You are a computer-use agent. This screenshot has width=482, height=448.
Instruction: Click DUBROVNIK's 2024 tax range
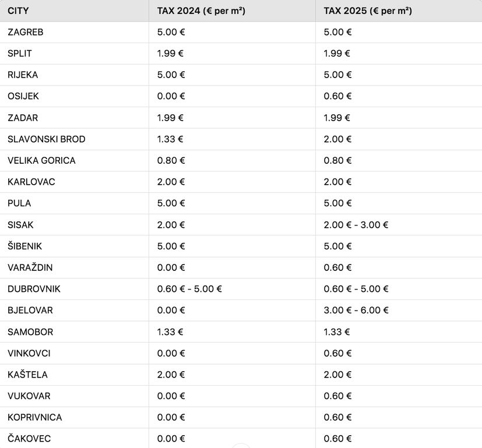pyautogui.click(x=189, y=289)
